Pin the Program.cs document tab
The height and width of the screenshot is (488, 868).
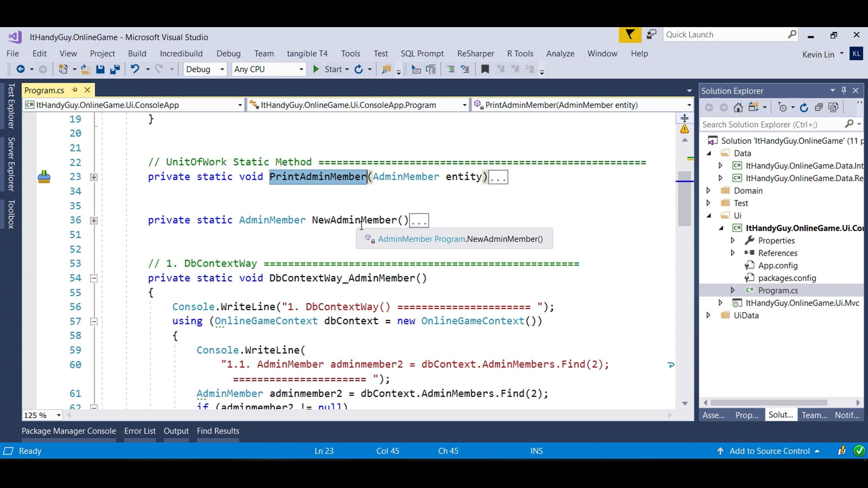click(x=75, y=90)
